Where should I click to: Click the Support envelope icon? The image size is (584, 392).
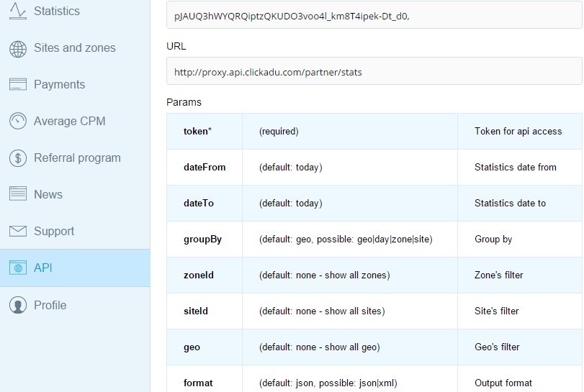[x=18, y=231]
